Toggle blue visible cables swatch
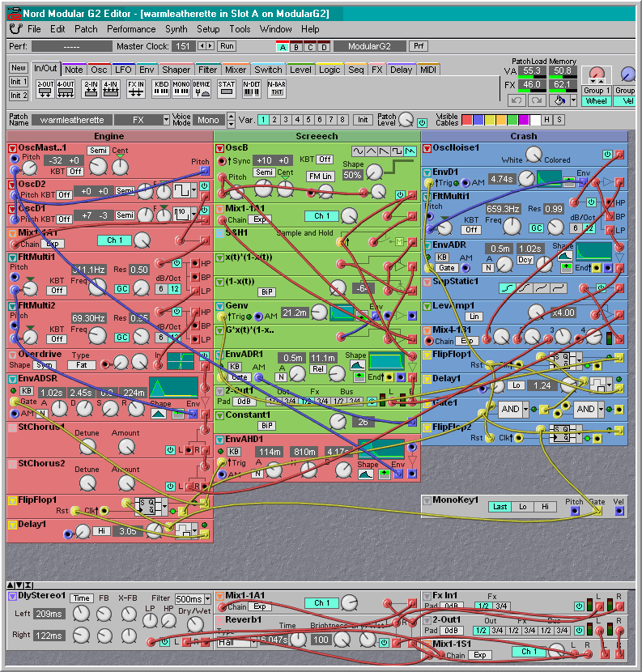This screenshot has width=642, height=672. click(478, 120)
